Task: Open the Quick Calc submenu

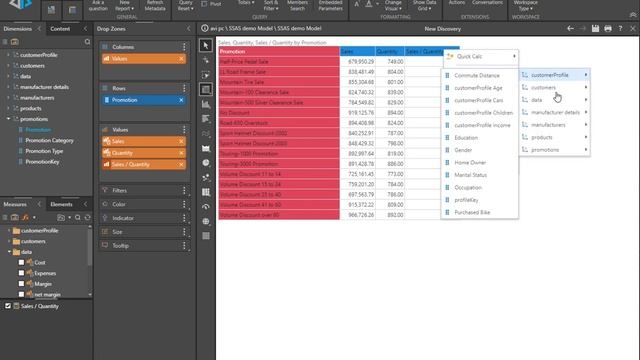Action: [481, 56]
